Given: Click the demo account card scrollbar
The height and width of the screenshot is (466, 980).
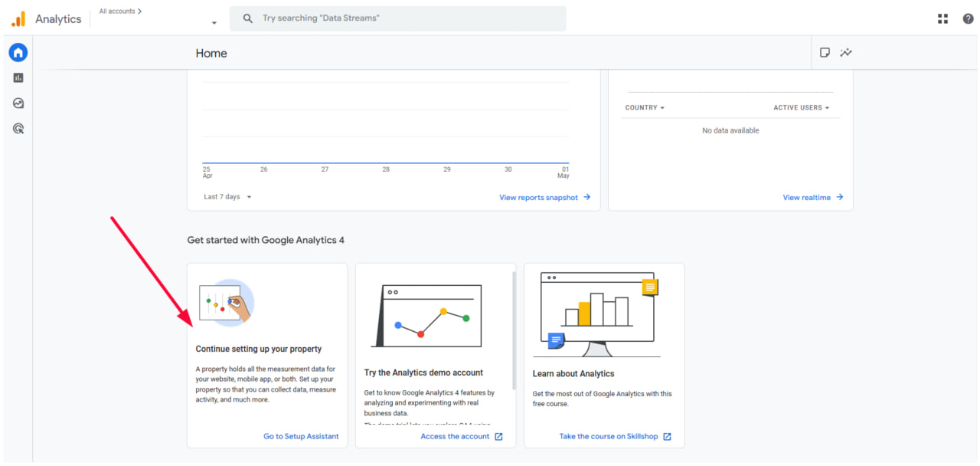Looking at the screenshot, I should click(514, 330).
